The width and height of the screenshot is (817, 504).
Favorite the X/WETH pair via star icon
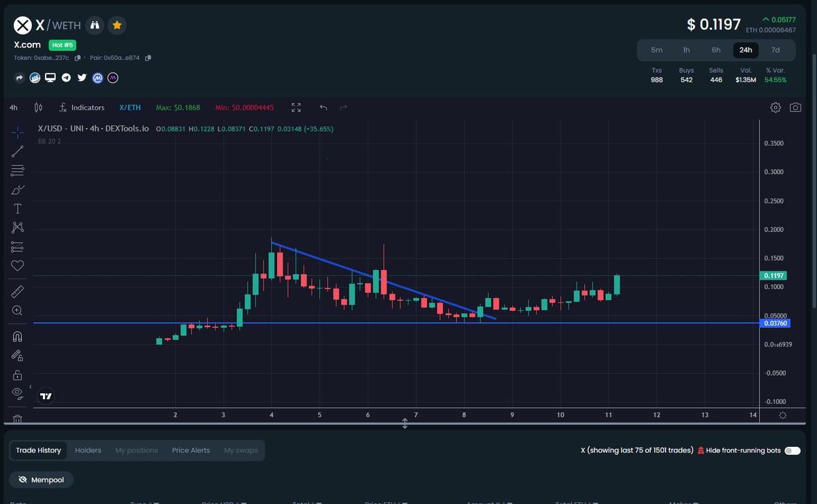pos(117,25)
